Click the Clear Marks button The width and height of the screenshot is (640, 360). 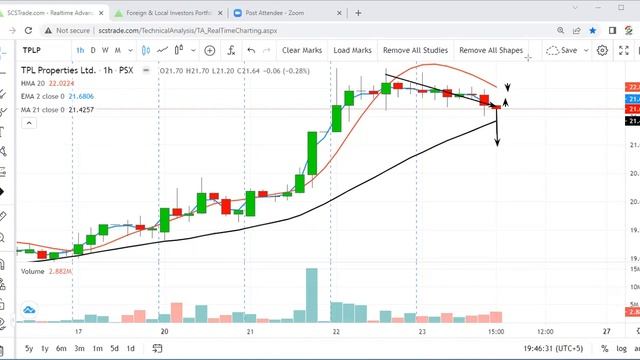click(x=302, y=50)
